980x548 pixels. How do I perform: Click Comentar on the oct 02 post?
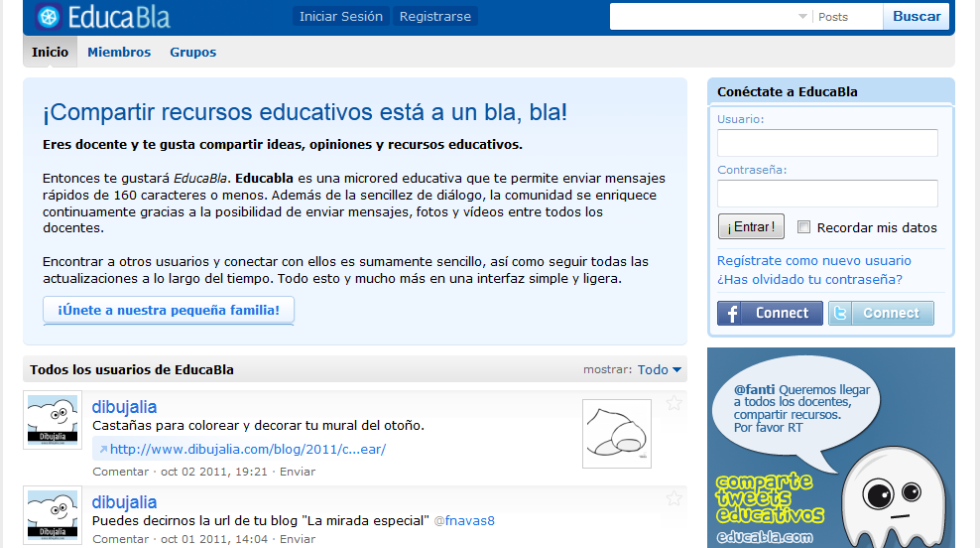(121, 472)
